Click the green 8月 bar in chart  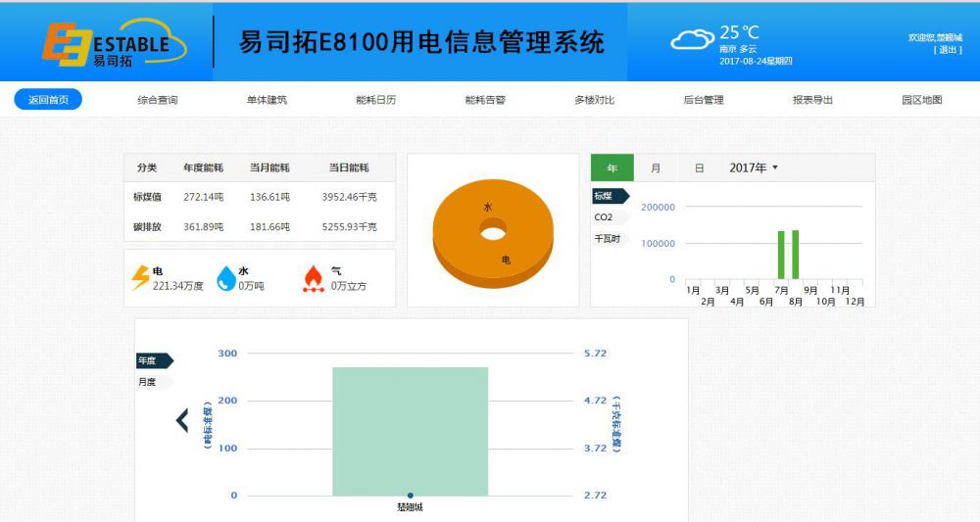[x=796, y=255]
